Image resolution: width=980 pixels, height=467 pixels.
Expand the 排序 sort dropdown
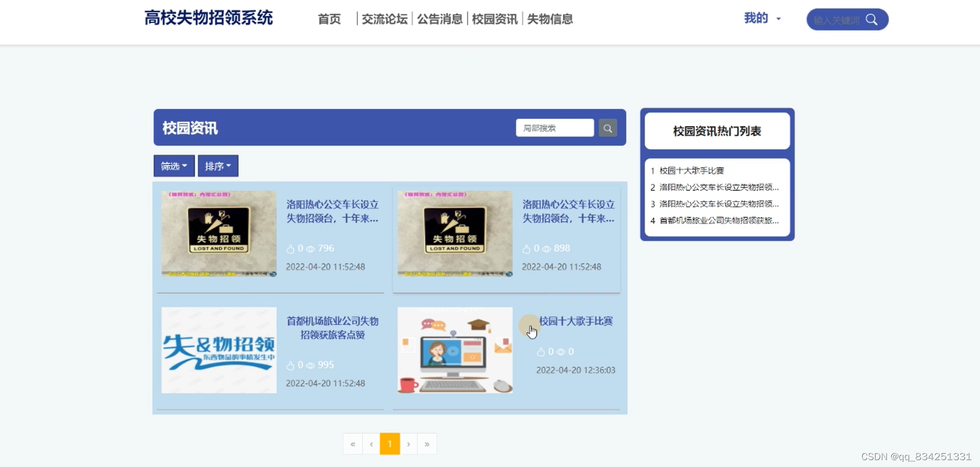coord(218,166)
